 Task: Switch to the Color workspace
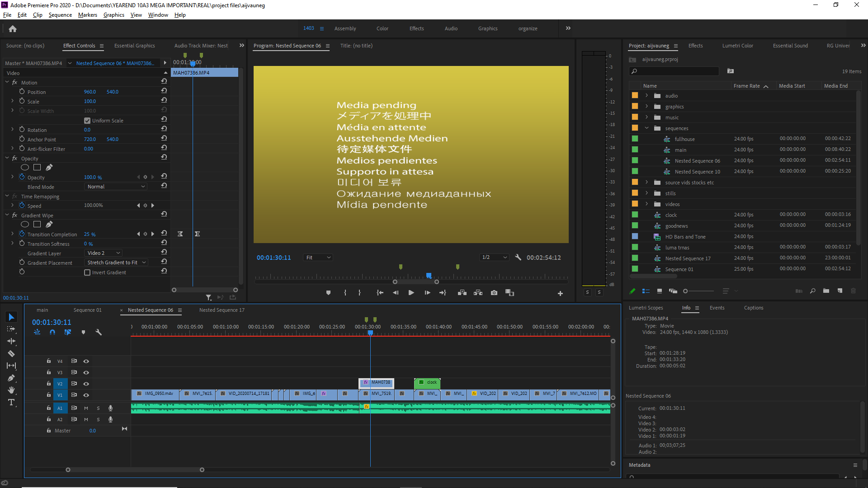(x=382, y=28)
